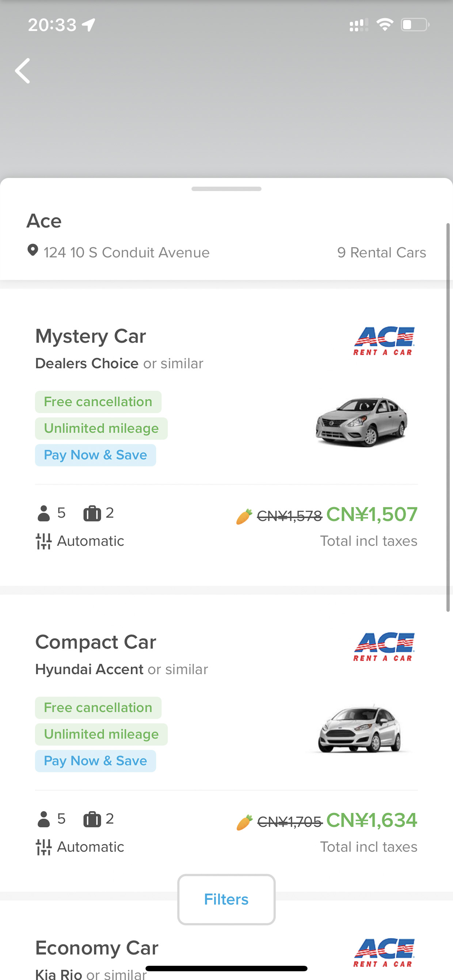
Task: Tap the location pin icon by address
Action: point(33,250)
